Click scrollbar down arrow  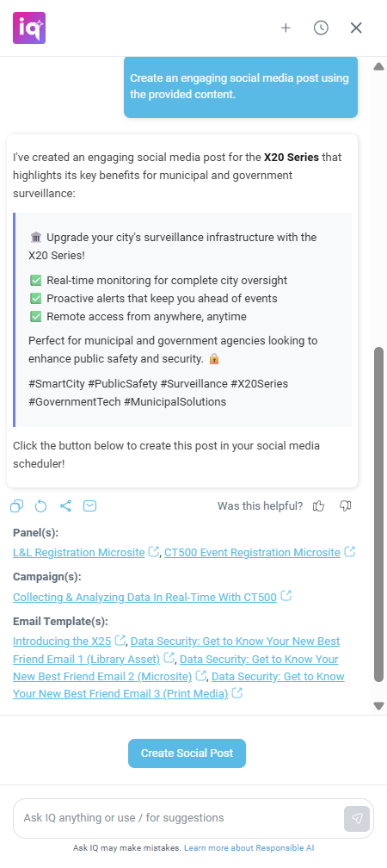point(378,706)
